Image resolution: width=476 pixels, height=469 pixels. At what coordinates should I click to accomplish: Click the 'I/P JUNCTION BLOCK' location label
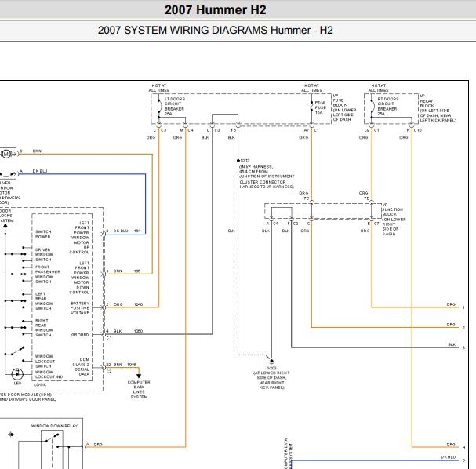(394, 219)
